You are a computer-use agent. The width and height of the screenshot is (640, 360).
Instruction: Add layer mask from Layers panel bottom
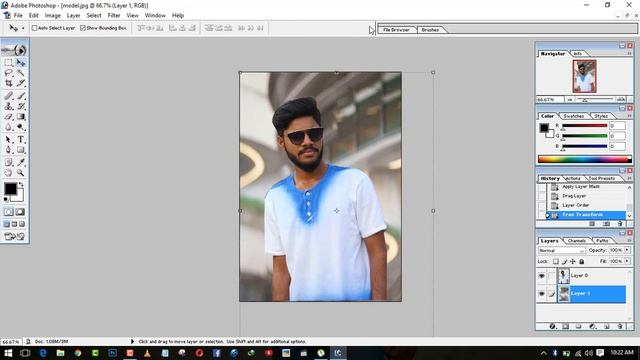coord(566,326)
